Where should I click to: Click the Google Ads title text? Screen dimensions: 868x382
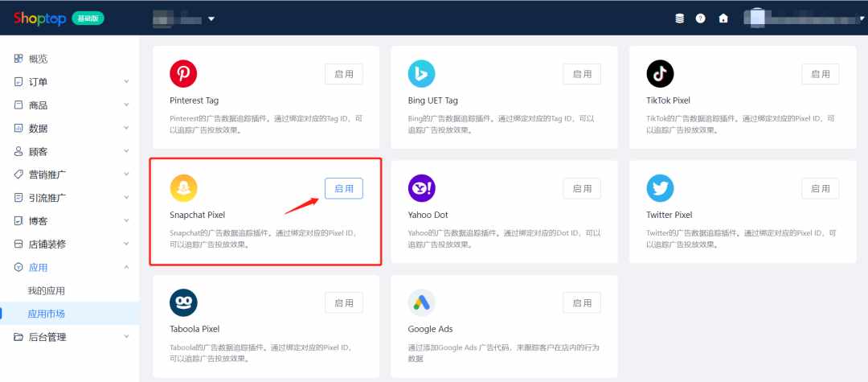tap(430, 329)
